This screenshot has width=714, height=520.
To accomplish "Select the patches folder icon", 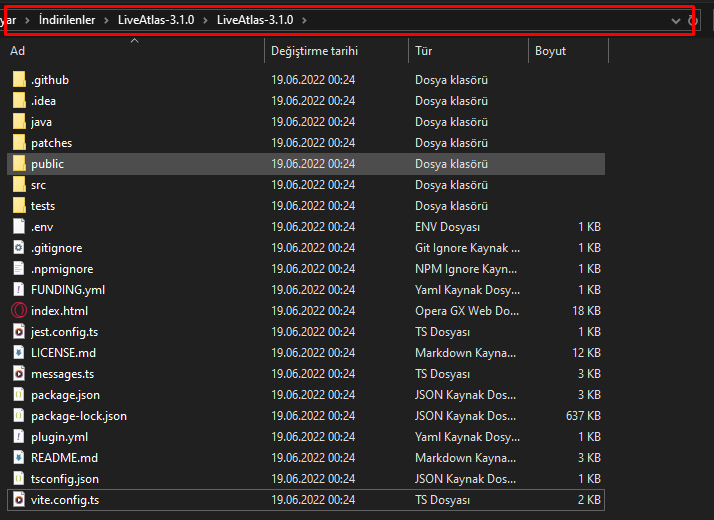I will [19, 143].
